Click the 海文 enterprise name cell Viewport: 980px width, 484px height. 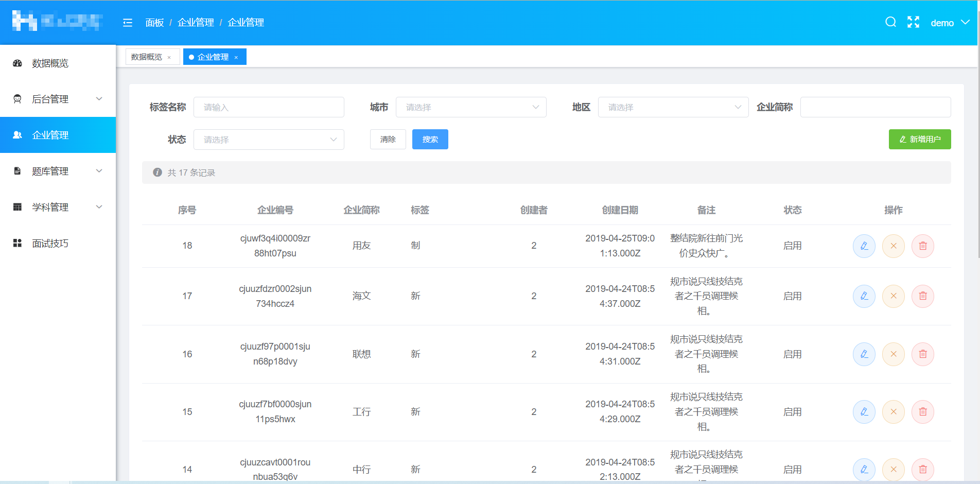(361, 296)
